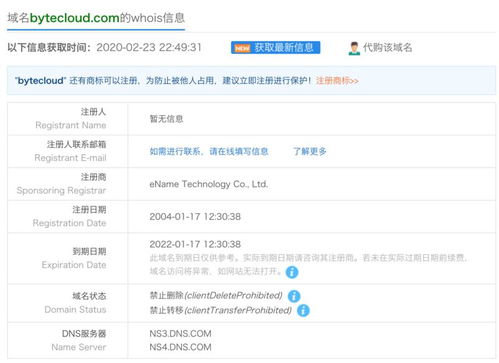This screenshot has height=363, width=499.
Task: Click the "bytecloud" trademark notice text
Action: coord(163,81)
